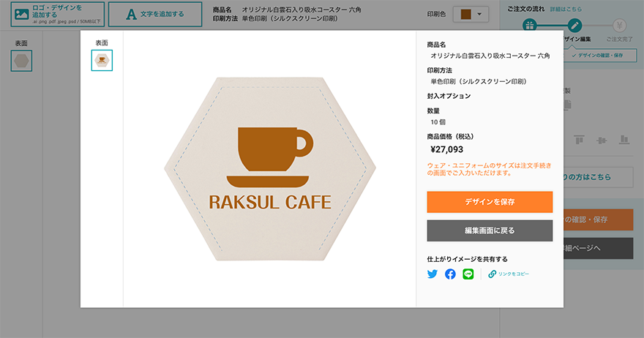Share the design on Facebook
Screen dimensions: 644x338
pyautogui.click(x=450, y=274)
